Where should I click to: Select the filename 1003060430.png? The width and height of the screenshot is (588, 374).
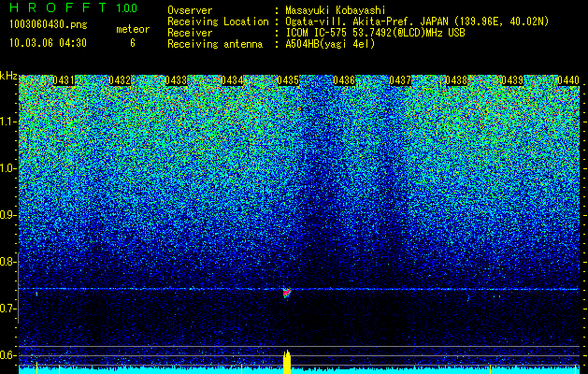coord(49,24)
